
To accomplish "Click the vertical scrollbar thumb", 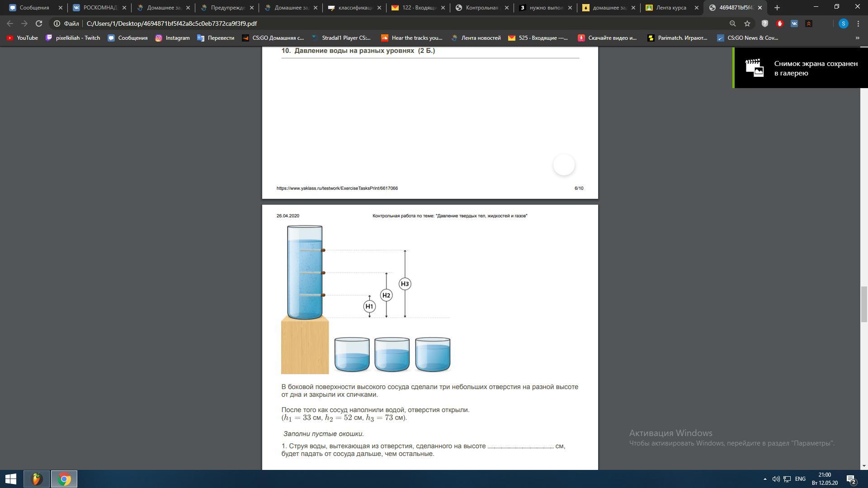I will coord(864,304).
